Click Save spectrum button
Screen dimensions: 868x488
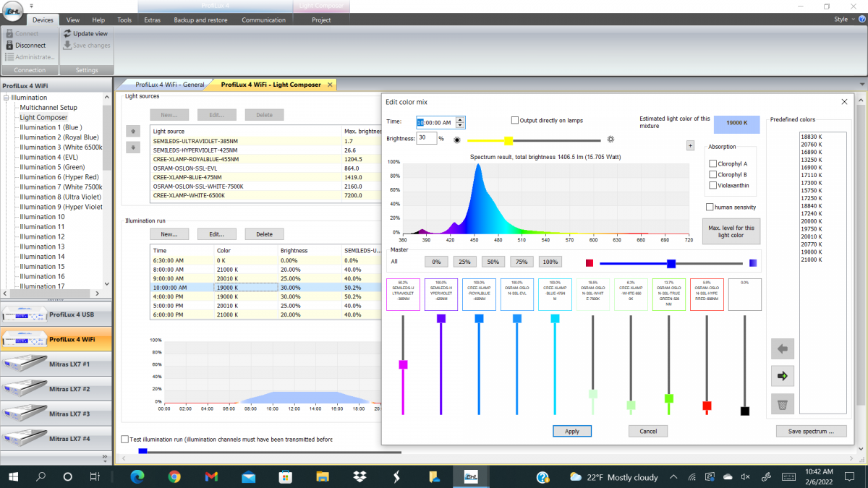(x=811, y=431)
